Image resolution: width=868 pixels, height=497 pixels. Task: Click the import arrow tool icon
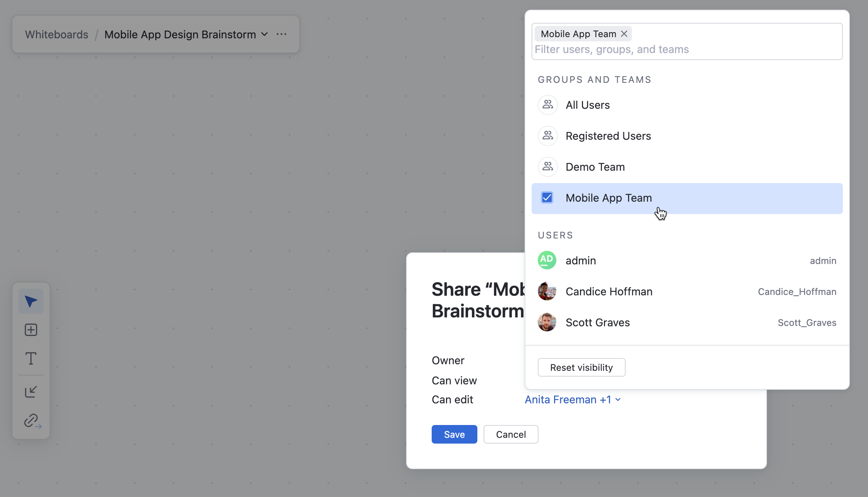(31, 392)
